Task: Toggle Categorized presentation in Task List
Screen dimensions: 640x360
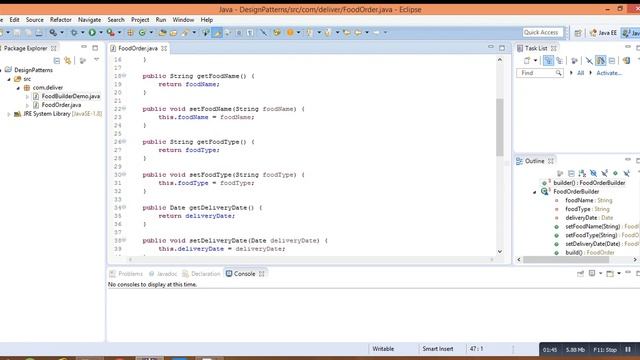Action: (548, 61)
